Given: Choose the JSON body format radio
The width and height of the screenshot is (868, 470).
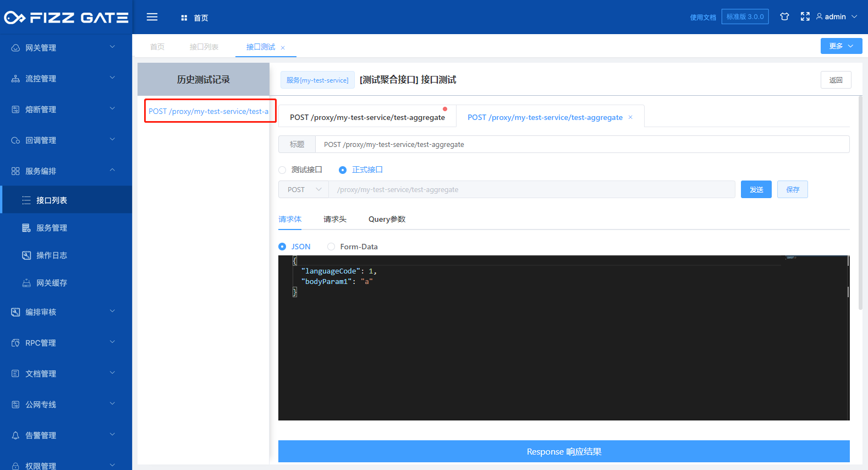Looking at the screenshot, I should [282, 247].
